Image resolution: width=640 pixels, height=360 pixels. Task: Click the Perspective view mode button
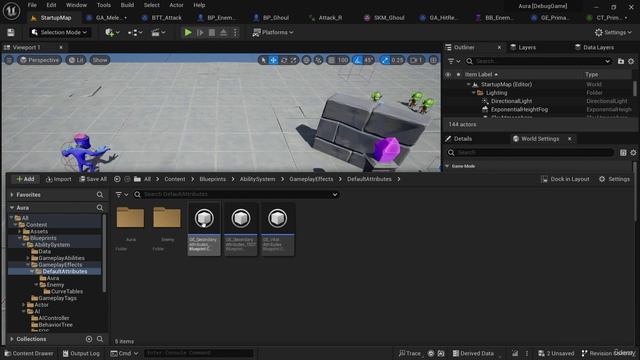pyautogui.click(x=39, y=60)
